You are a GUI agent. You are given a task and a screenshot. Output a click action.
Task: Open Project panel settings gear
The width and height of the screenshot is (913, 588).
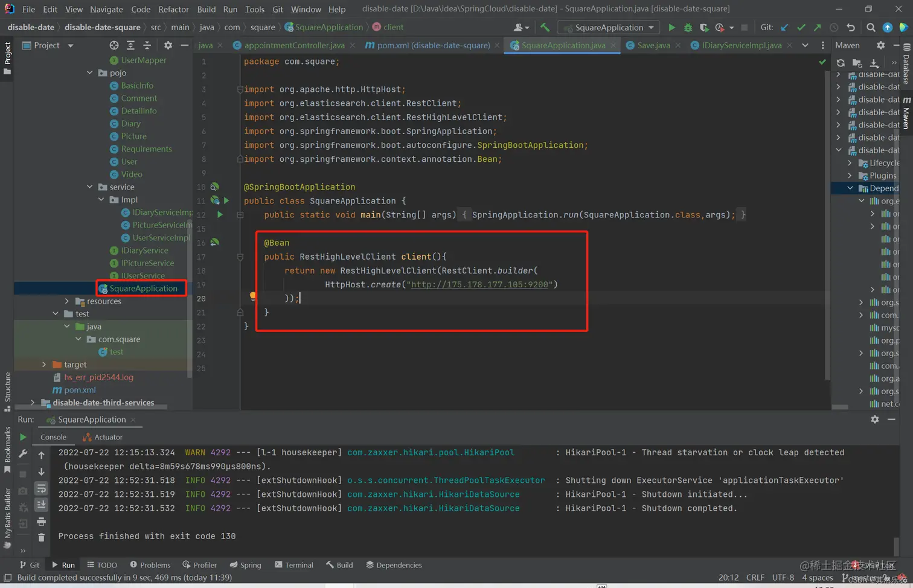pos(168,45)
